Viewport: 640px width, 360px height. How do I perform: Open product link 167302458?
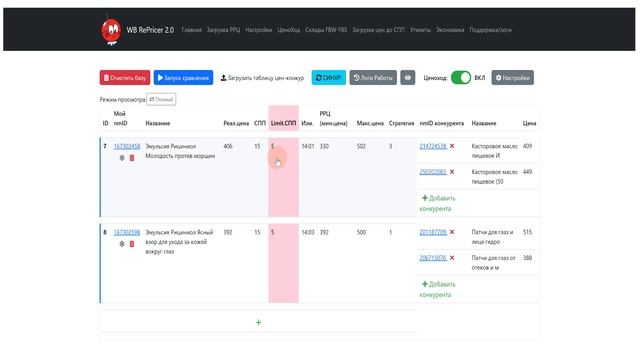pyautogui.click(x=127, y=146)
